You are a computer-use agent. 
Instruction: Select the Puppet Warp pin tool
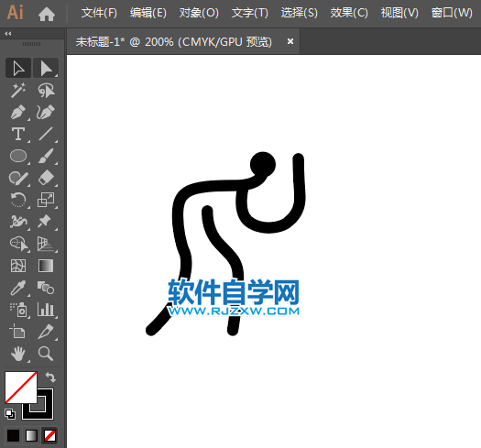point(45,222)
